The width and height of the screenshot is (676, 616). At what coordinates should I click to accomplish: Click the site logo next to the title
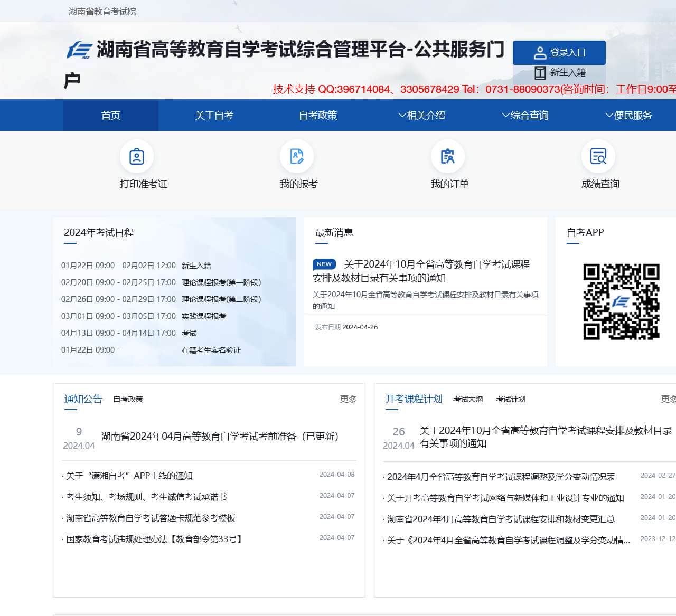[x=79, y=50]
